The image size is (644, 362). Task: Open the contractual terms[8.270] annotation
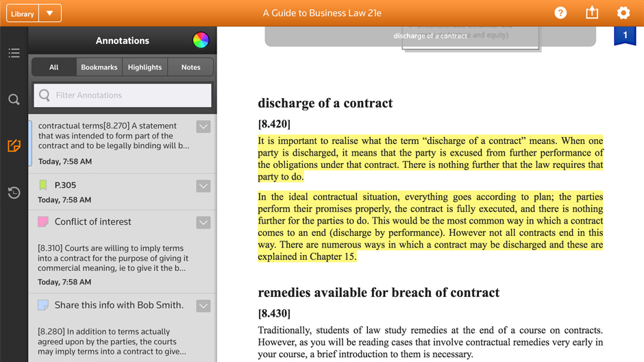(123, 144)
